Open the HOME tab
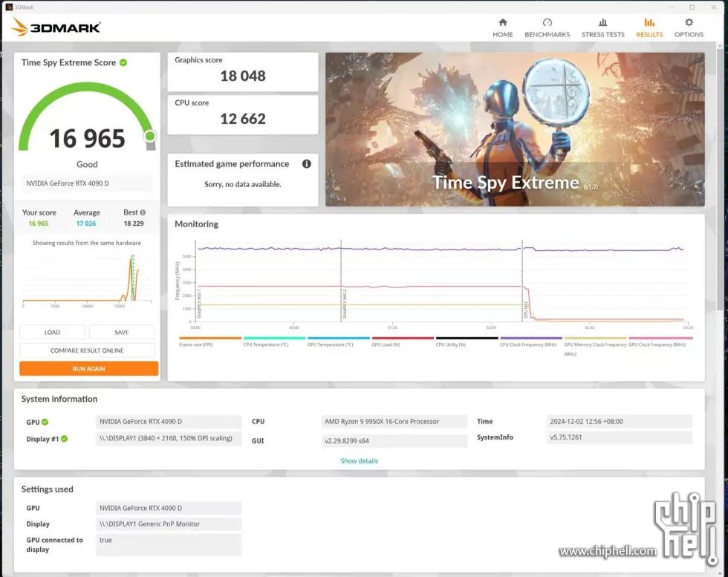 pyautogui.click(x=502, y=28)
